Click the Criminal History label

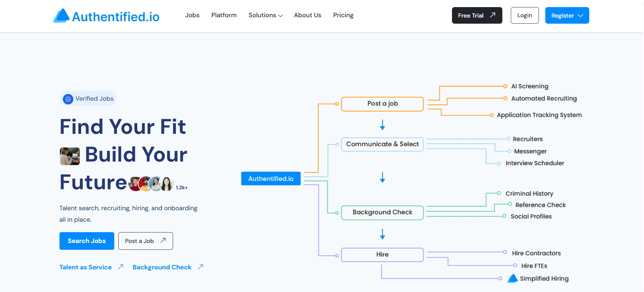click(529, 194)
